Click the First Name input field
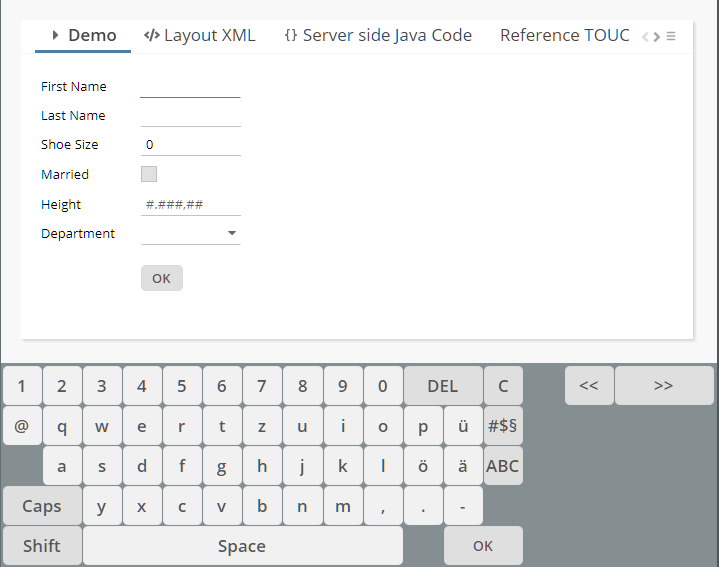719x567 pixels. point(190,87)
